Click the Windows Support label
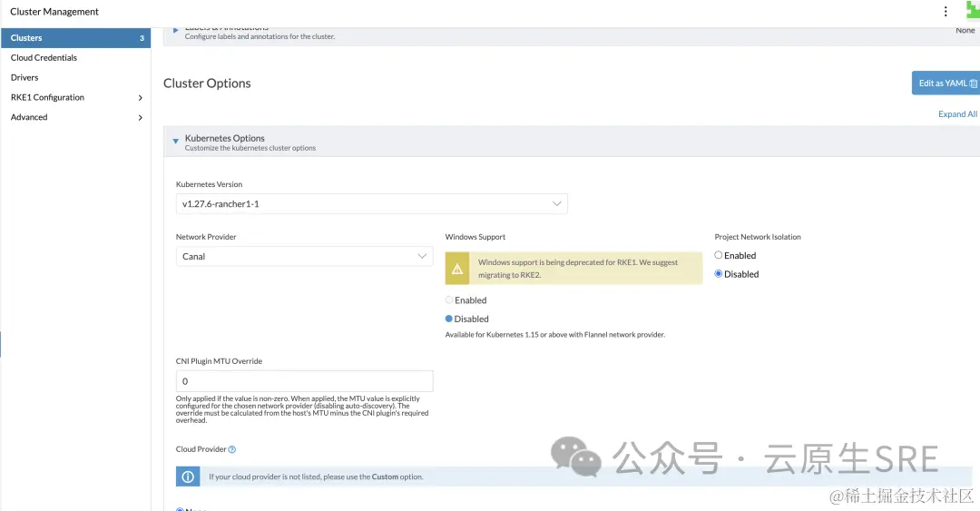The height and width of the screenshot is (511, 980). [475, 237]
